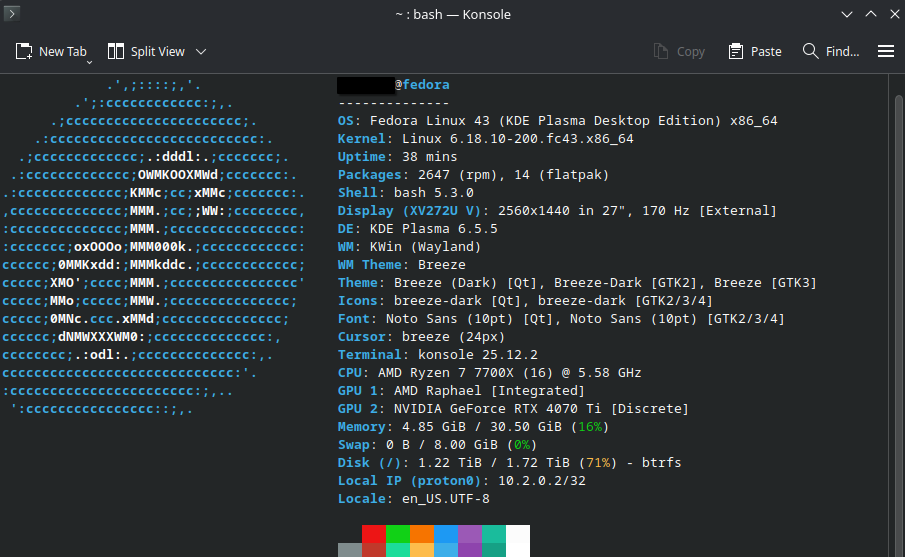Viewport: 905px width, 557px height.
Task: Click the swap '0%' value
Action: tap(522, 444)
